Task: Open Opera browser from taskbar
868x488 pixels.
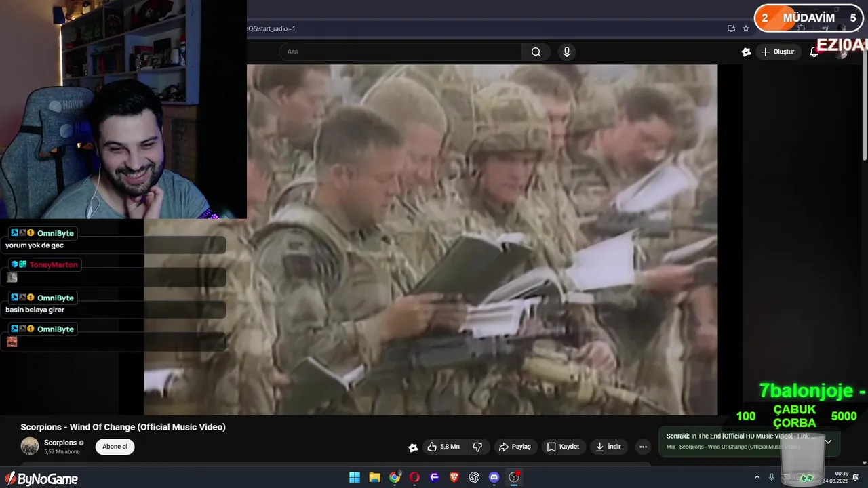Action: (x=414, y=477)
